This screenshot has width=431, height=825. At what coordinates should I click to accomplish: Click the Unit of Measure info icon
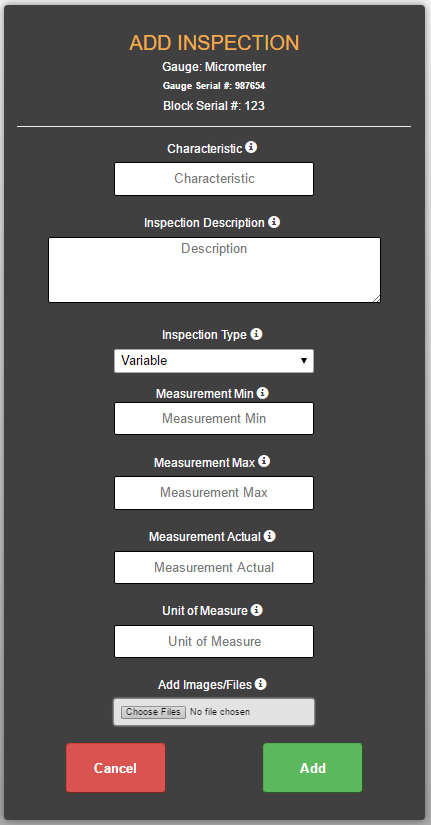256,610
